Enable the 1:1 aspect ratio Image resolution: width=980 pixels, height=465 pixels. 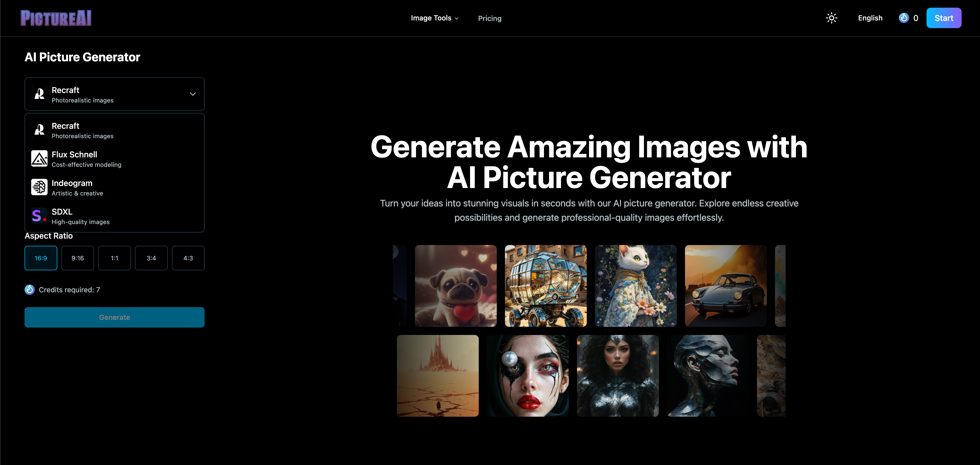point(114,258)
